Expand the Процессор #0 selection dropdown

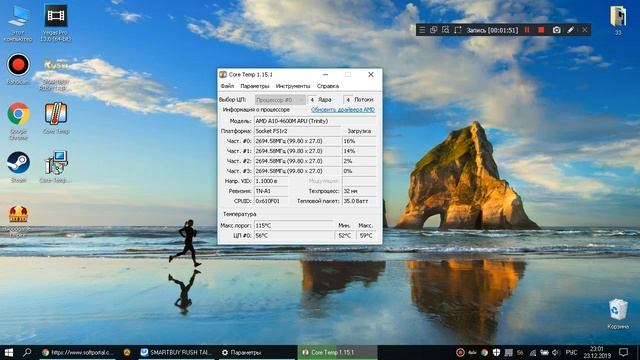click(x=280, y=100)
